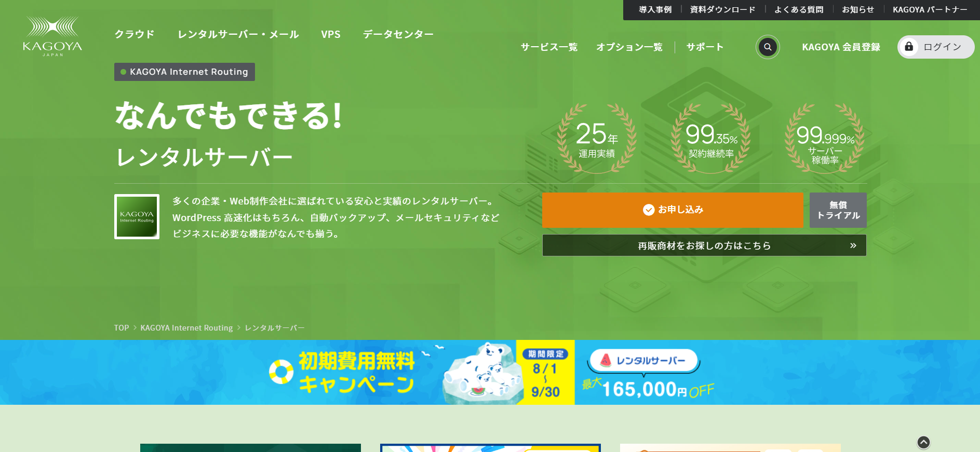Expand the データセンター navigation menu
This screenshot has height=452, width=980.
click(x=398, y=34)
